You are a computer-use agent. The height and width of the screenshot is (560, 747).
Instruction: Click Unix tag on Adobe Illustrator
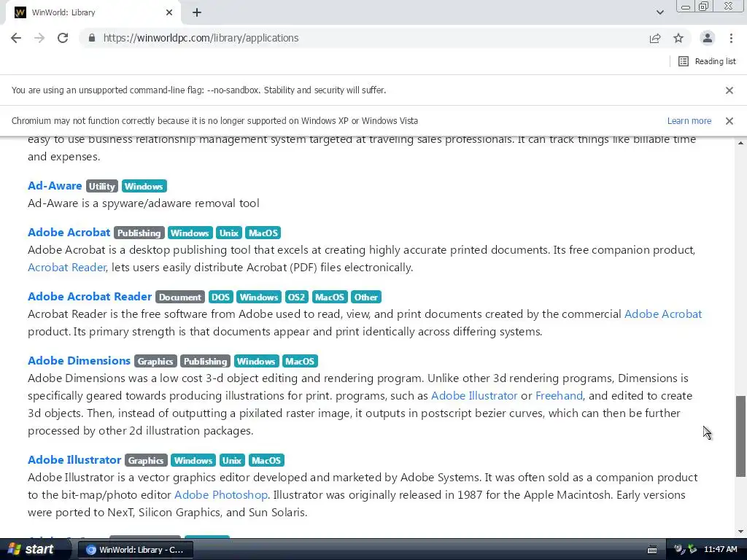(232, 461)
